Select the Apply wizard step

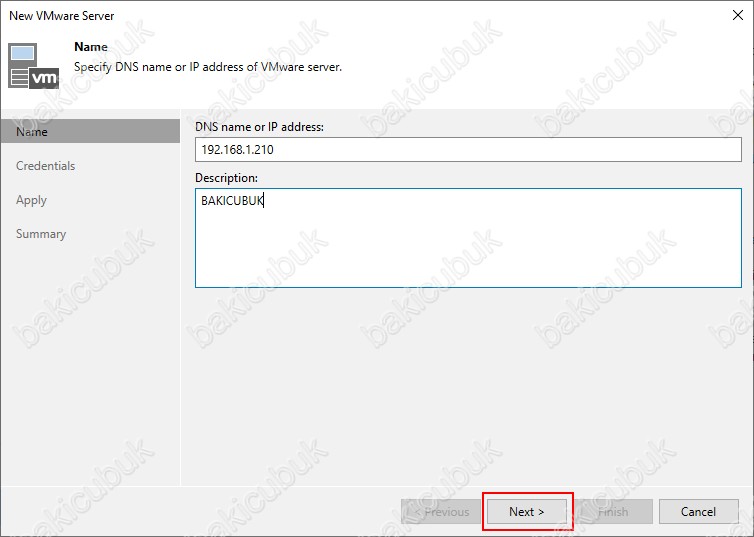click(x=31, y=200)
